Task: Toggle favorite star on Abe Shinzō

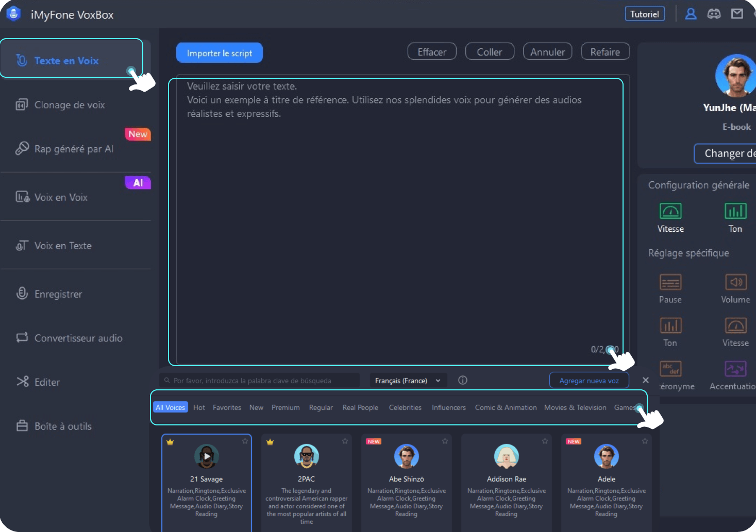Action: coord(445,441)
